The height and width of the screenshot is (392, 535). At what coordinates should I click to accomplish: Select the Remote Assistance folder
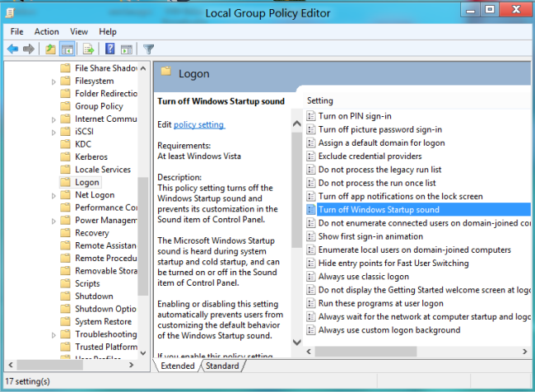(x=105, y=245)
